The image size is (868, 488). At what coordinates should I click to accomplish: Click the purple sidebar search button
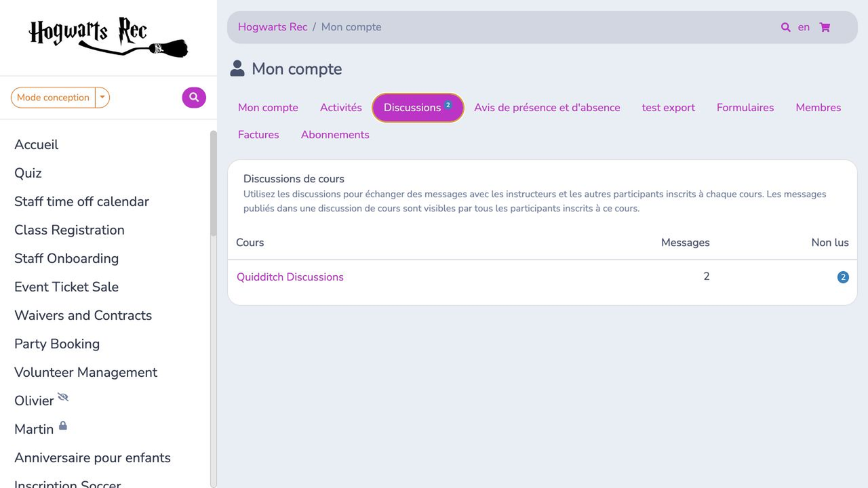point(194,98)
